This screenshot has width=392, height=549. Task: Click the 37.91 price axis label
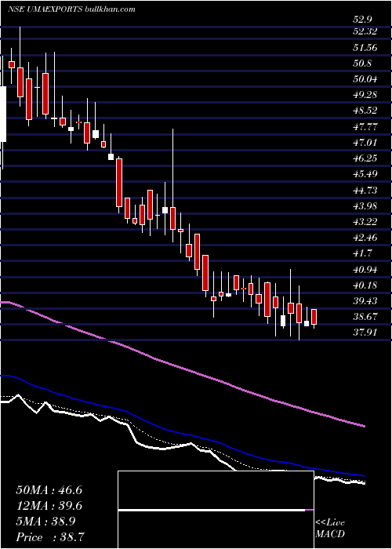[x=365, y=332]
